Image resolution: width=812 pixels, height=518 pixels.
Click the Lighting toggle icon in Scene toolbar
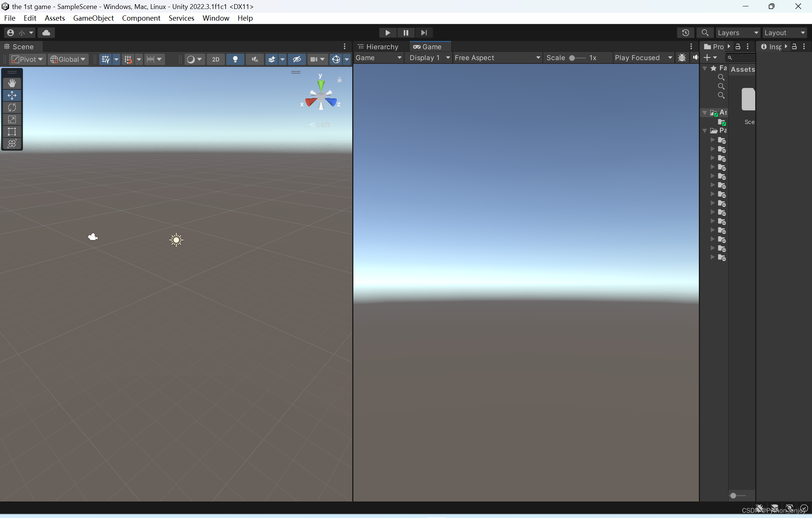(x=235, y=59)
